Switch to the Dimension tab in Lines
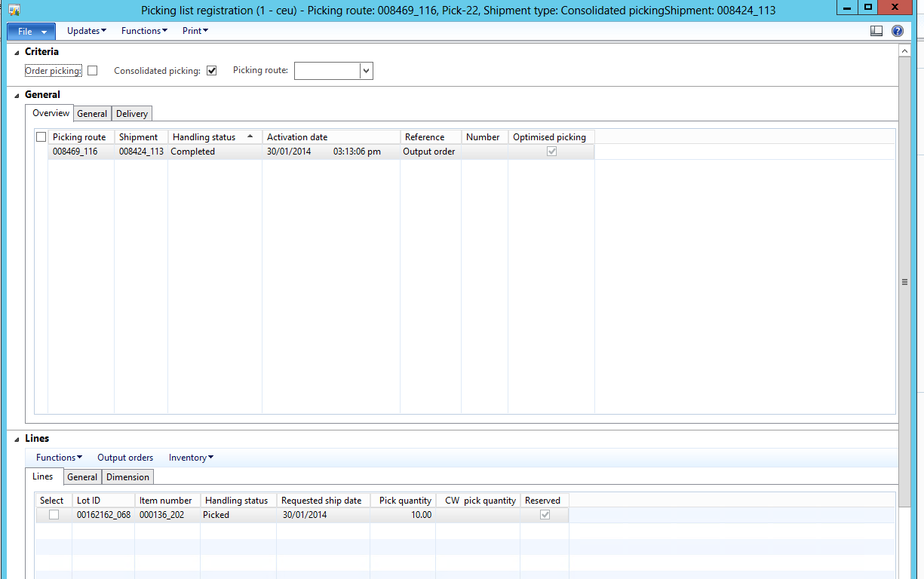The height and width of the screenshot is (579, 924). point(127,477)
